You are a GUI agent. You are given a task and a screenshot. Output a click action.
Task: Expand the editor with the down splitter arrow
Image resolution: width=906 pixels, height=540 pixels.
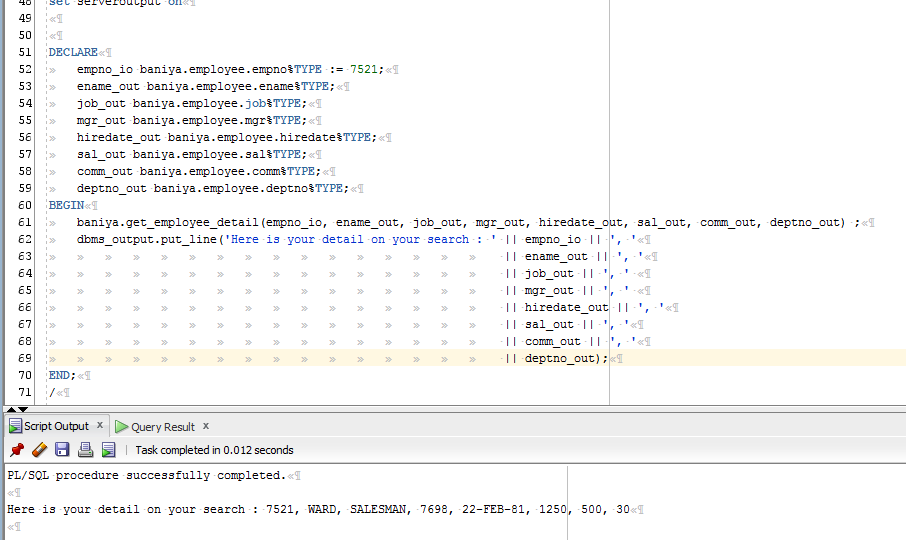[x=23, y=409]
